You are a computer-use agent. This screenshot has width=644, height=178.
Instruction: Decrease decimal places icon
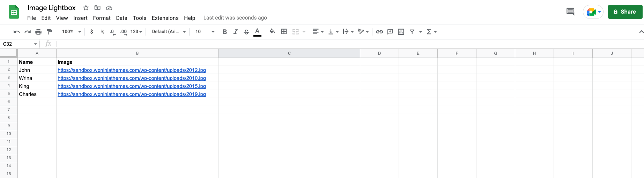(112, 32)
